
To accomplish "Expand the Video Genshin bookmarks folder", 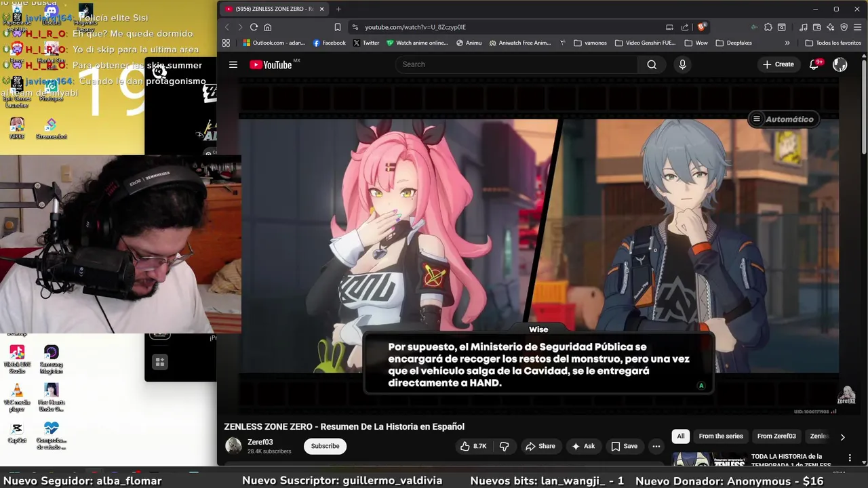I will click(646, 43).
